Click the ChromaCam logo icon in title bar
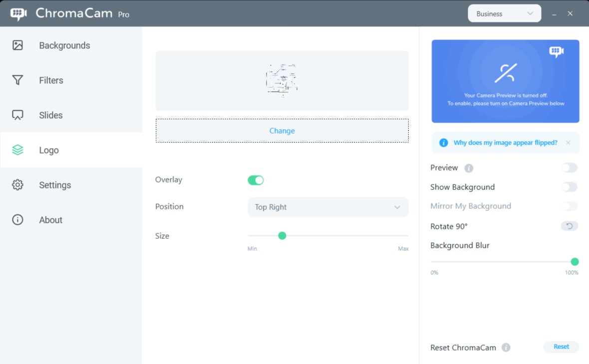Image resolution: width=589 pixels, height=364 pixels. [18, 14]
